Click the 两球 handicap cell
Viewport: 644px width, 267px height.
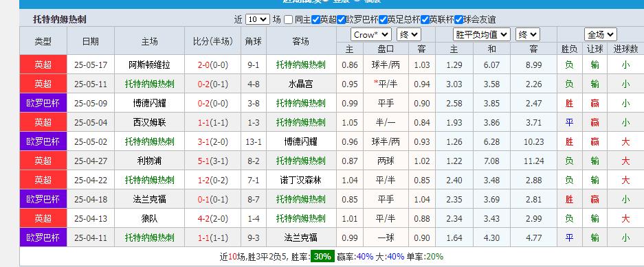click(386, 161)
